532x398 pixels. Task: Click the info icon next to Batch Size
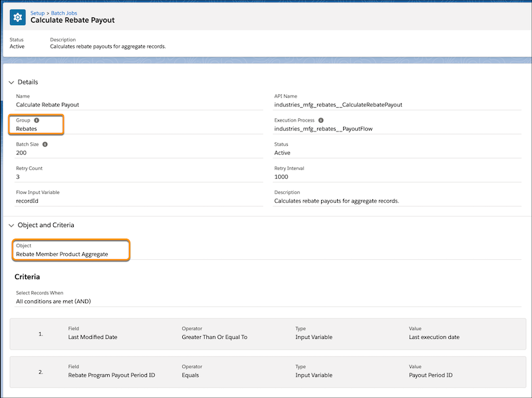(45, 144)
